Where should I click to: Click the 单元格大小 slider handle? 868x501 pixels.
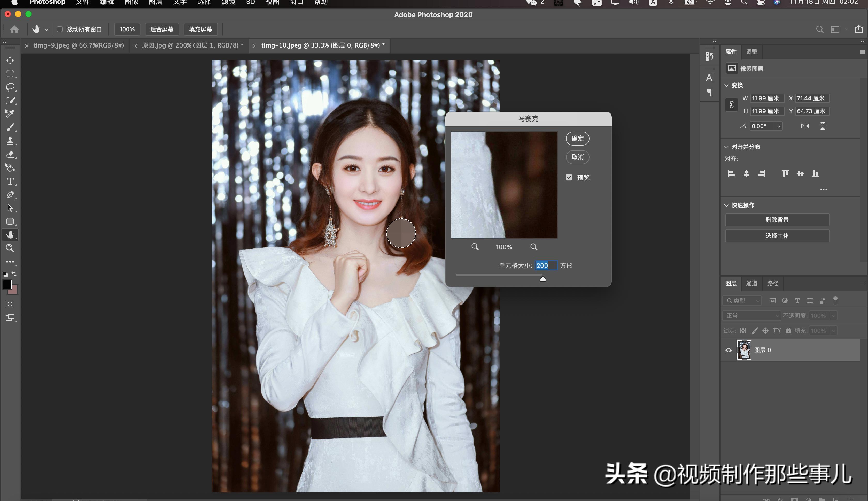point(543,279)
